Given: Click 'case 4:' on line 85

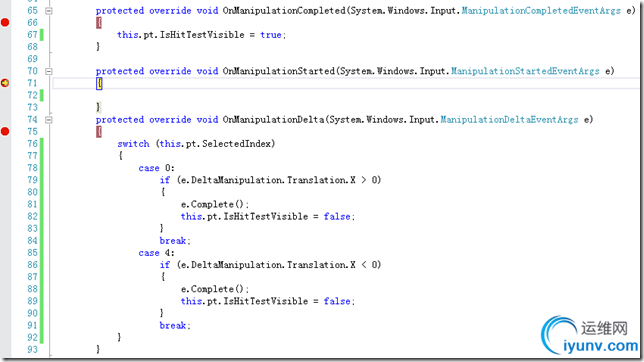Looking at the screenshot, I should pos(156,253).
